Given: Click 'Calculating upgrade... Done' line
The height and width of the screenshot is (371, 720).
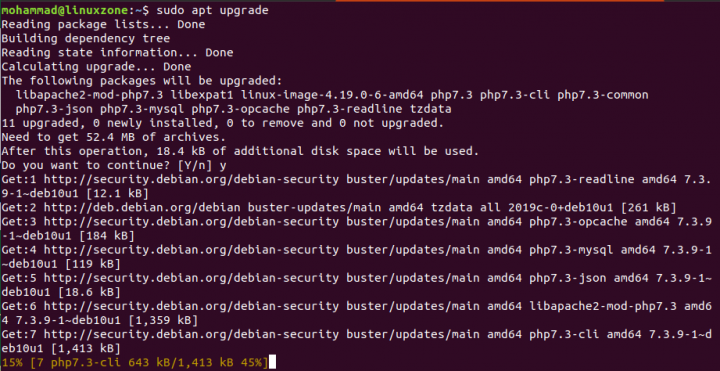Looking at the screenshot, I should pos(96,67).
